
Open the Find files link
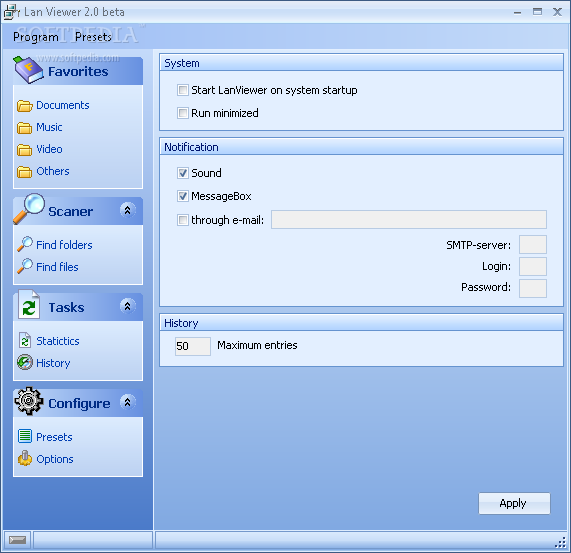57,267
